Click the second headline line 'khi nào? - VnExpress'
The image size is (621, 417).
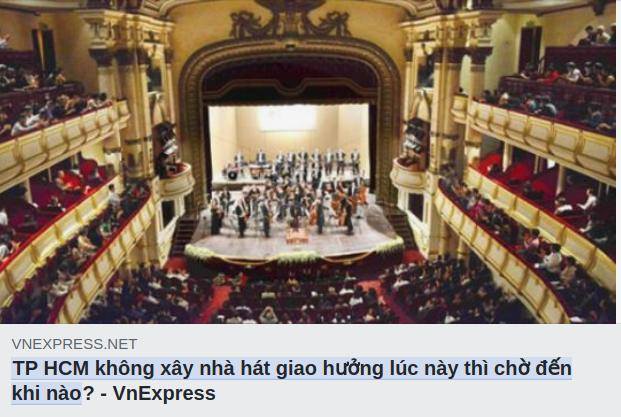(114, 393)
